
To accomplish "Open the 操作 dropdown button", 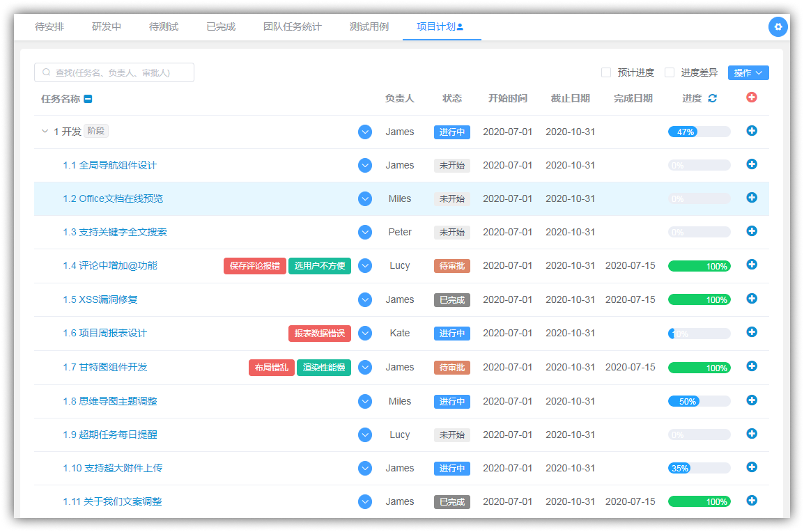I will [x=748, y=72].
